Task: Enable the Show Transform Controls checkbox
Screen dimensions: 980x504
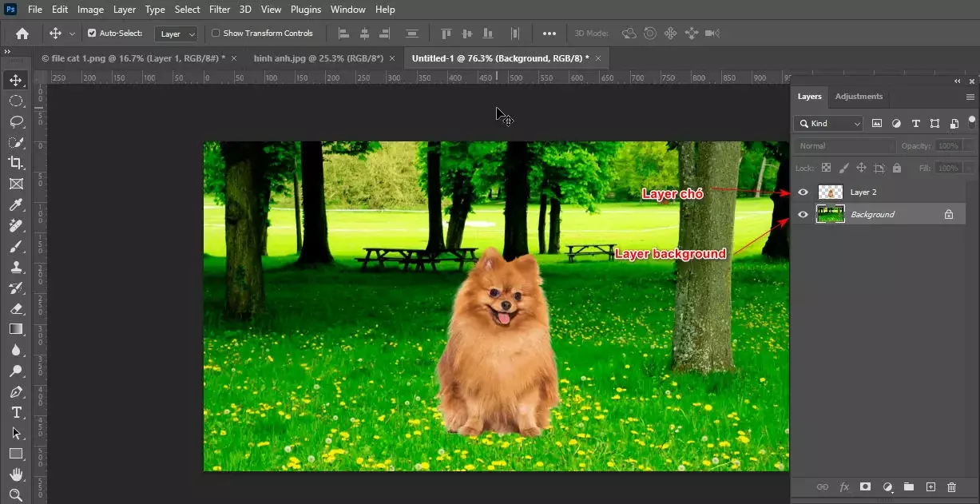Action: point(214,33)
